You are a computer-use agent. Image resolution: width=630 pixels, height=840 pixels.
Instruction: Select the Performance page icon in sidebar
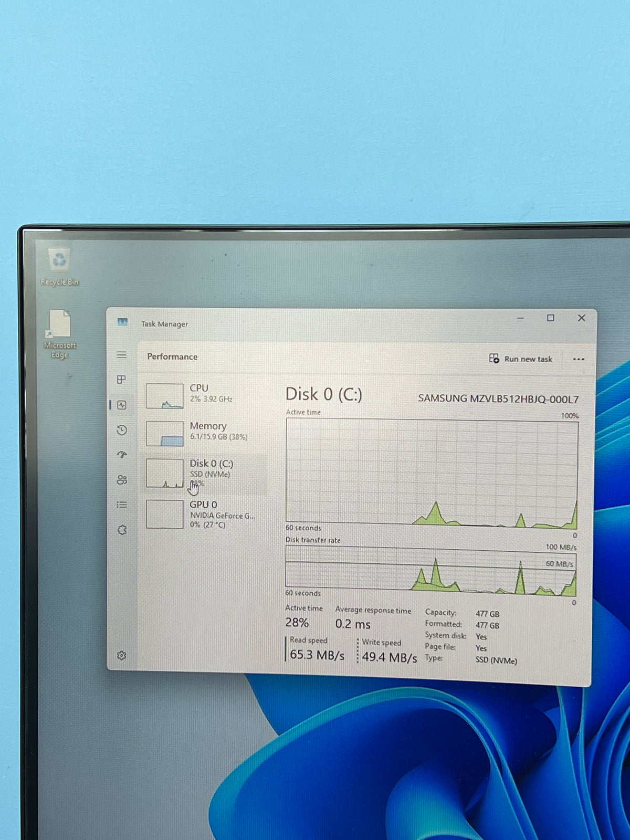pyautogui.click(x=122, y=405)
